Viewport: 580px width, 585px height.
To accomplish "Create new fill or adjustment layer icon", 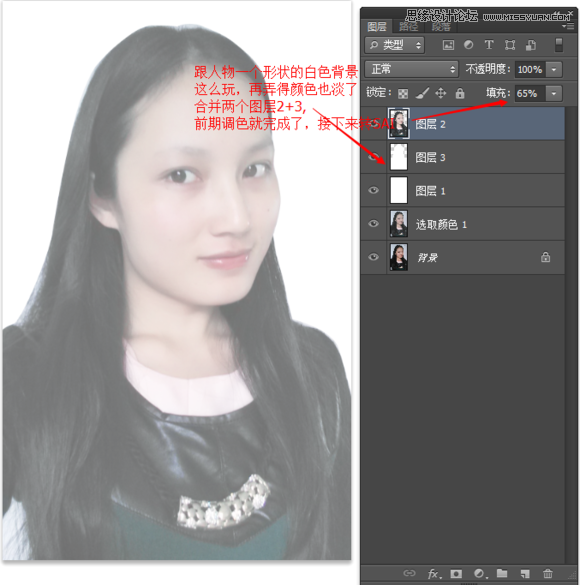I will 480,573.
